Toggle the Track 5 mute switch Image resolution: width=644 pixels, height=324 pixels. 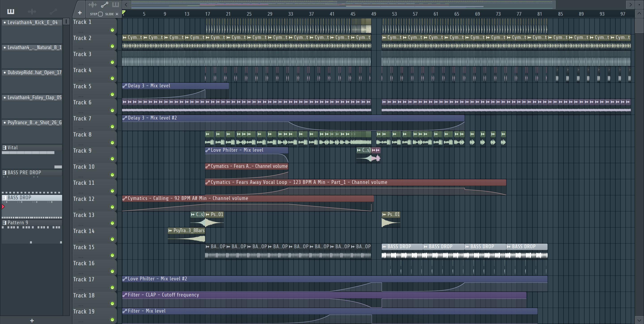[x=112, y=95]
